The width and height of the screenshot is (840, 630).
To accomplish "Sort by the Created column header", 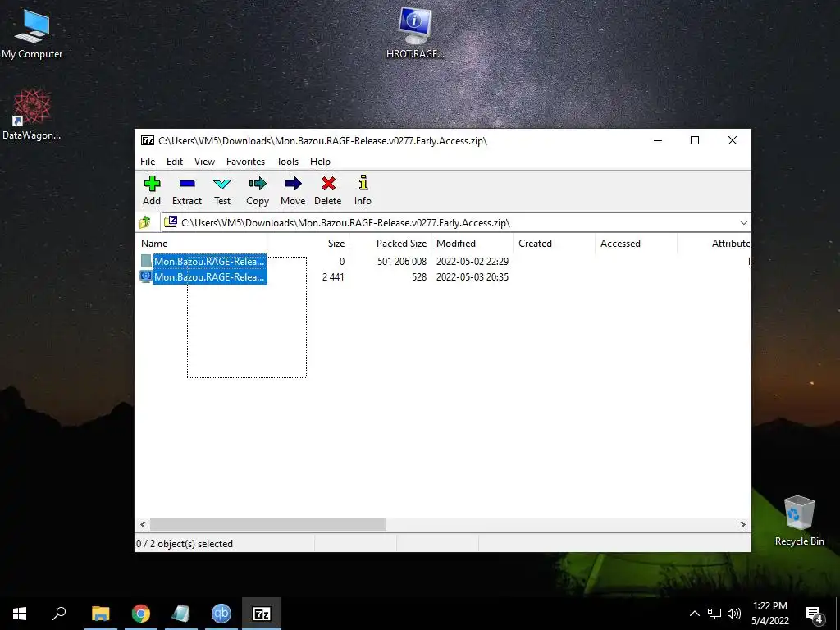I will 554,243.
